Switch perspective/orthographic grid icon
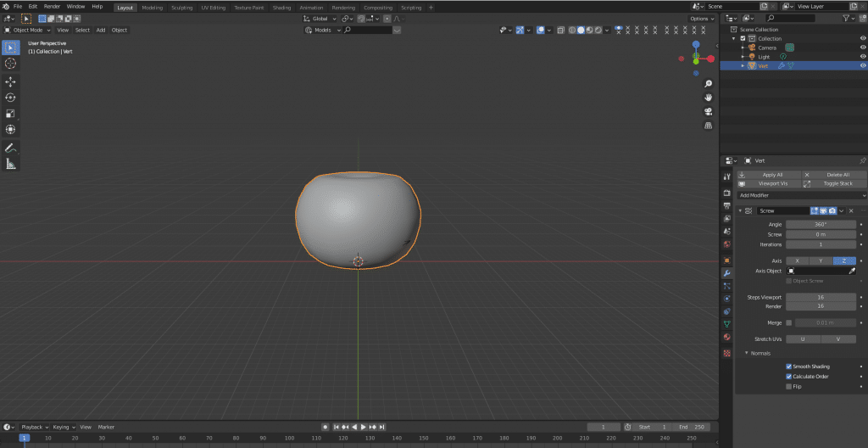The width and height of the screenshot is (868, 448). coord(708,126)
